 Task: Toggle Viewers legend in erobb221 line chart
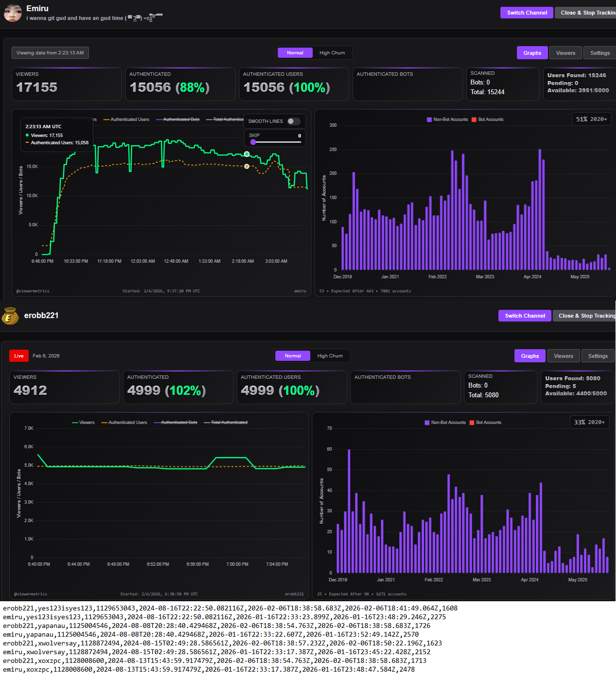(x=84, y=423)
